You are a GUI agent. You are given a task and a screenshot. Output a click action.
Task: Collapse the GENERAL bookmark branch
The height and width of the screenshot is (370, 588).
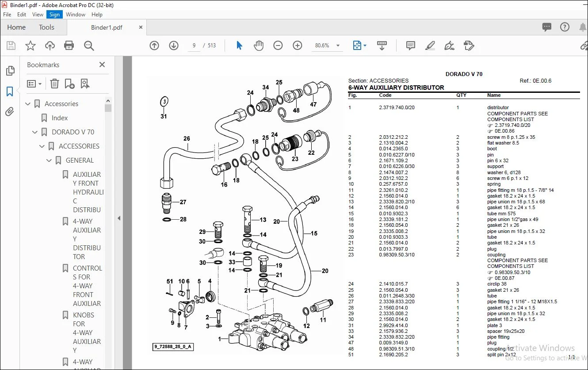pyautogui.click(x=50, y=160)
